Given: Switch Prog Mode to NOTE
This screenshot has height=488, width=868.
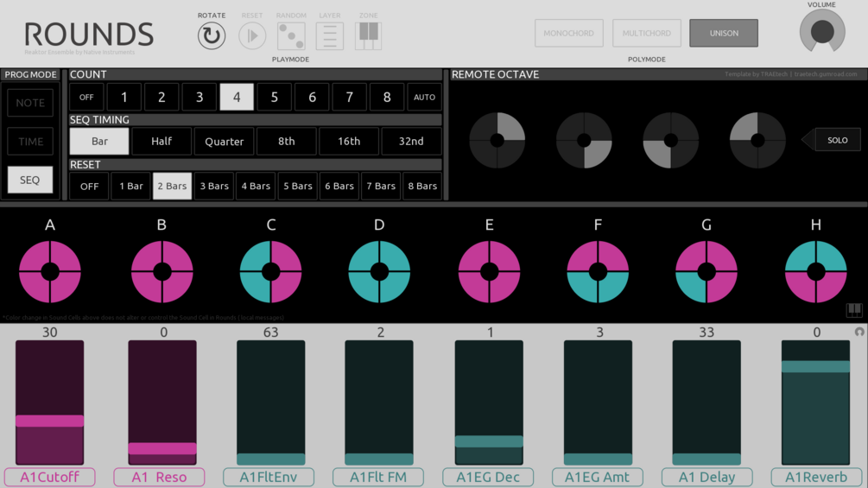Looking at the screenshot, I should click(x=30, y=103).
